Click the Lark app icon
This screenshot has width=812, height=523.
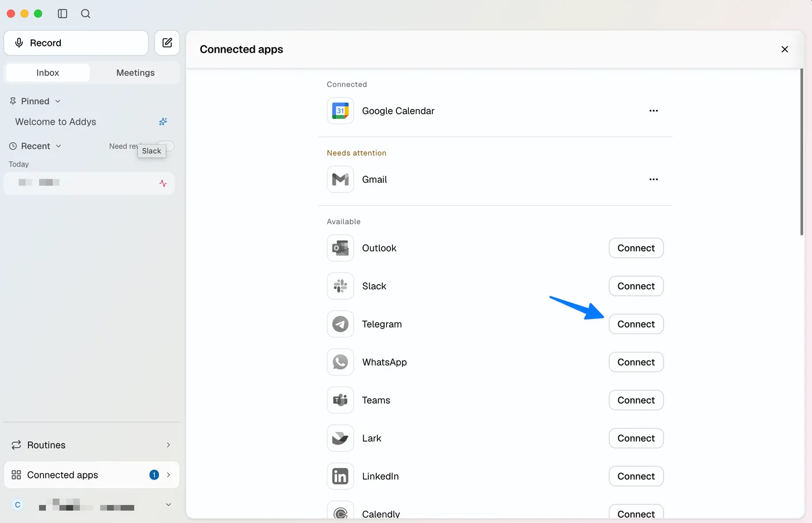[x=340, y=438]
